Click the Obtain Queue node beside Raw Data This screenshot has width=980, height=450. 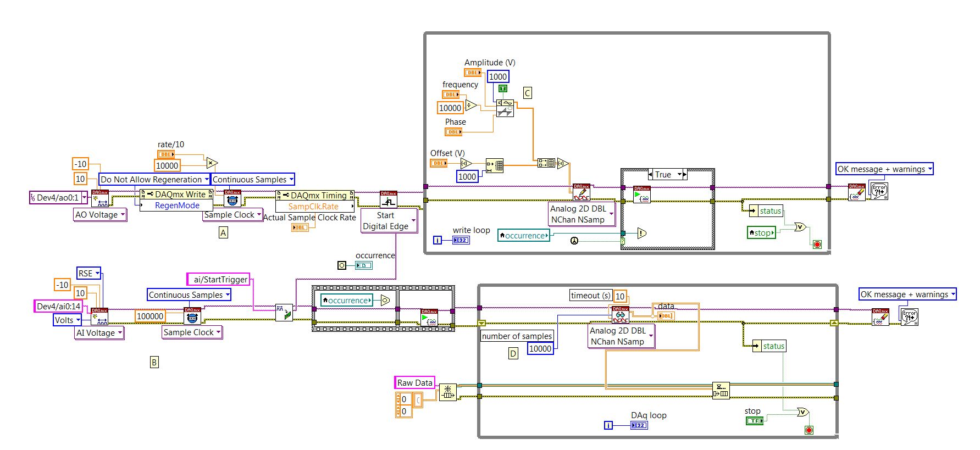[x=448, y=392]
